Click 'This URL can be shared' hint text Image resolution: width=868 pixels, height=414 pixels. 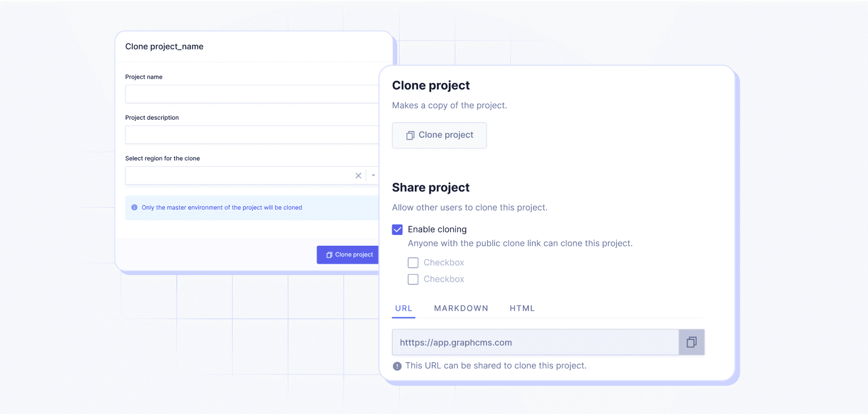click(x=496, y=365)
